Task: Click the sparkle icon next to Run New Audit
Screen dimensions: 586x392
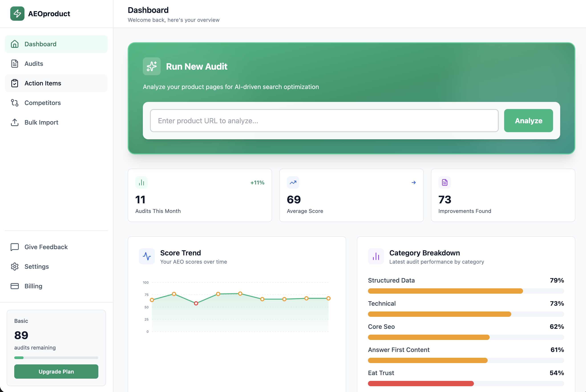Action: click(x=152, y=66)
